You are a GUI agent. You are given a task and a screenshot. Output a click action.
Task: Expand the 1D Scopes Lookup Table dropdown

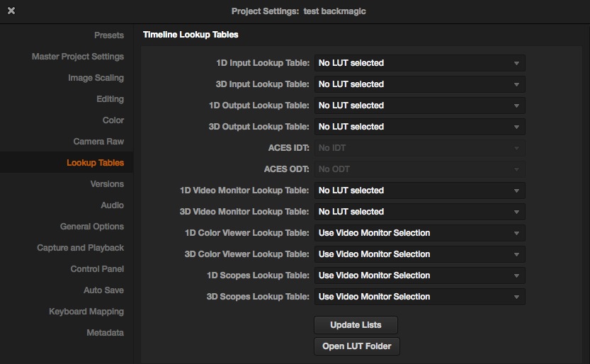tap(419, 275)
